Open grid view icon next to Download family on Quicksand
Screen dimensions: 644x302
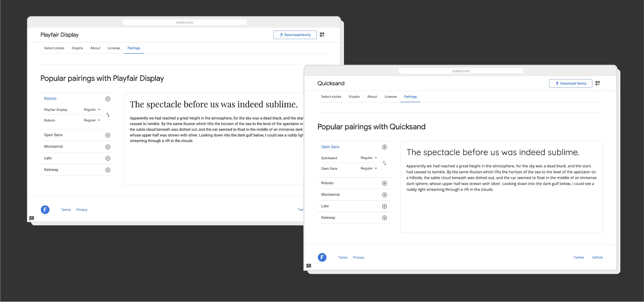coord(598,83)
